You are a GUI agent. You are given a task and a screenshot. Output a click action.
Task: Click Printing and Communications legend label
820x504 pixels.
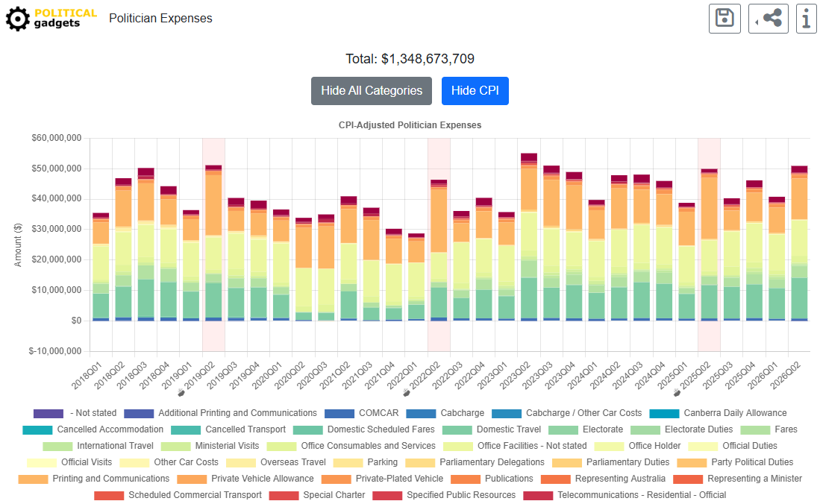111,479
